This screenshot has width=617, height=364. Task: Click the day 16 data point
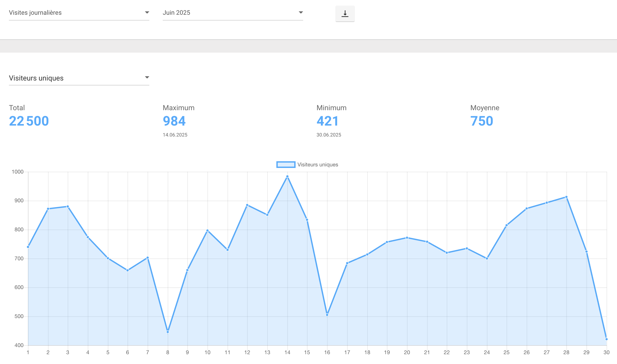coord(327,315)
